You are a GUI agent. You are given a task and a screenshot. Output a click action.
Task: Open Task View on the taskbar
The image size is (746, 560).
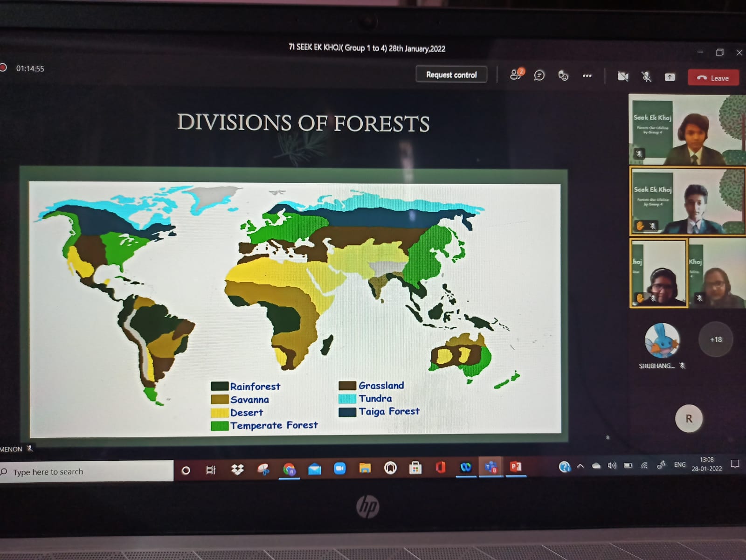[211, 470]
